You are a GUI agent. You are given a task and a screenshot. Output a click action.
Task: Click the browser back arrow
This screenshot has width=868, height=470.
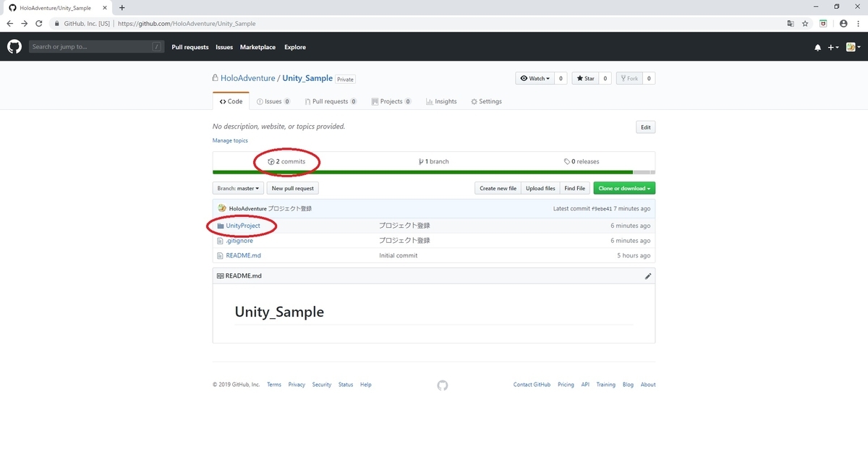(10, 23)
